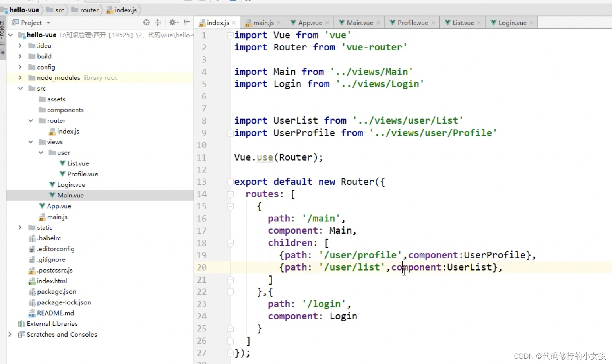Viewport: 612px width, 364px height.
Task: Switch to the index.js editor tab
Action: (218, 23)
